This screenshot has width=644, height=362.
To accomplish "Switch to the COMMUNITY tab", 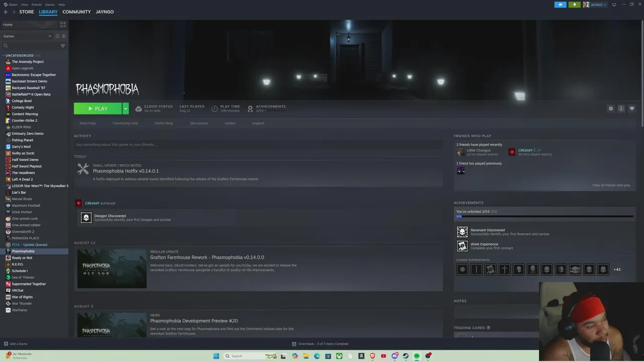I will (x=76, y=12).
